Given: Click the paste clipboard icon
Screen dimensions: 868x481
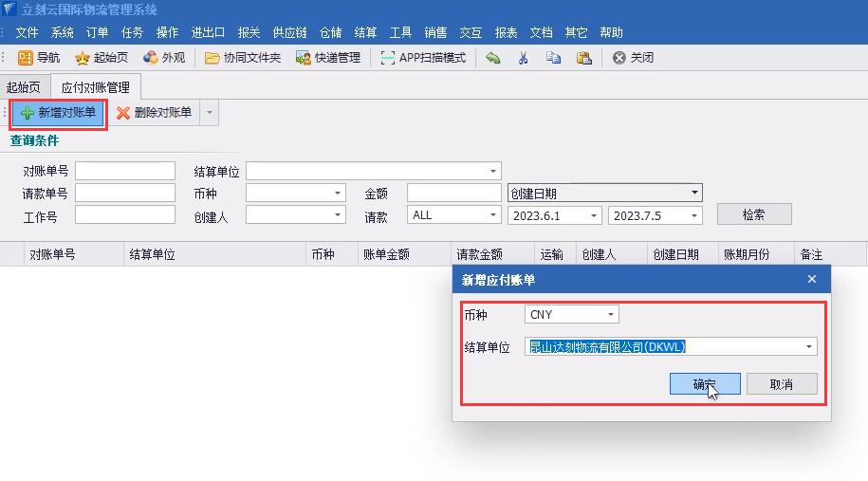Looking at the screenshot, I should [584, 58].
